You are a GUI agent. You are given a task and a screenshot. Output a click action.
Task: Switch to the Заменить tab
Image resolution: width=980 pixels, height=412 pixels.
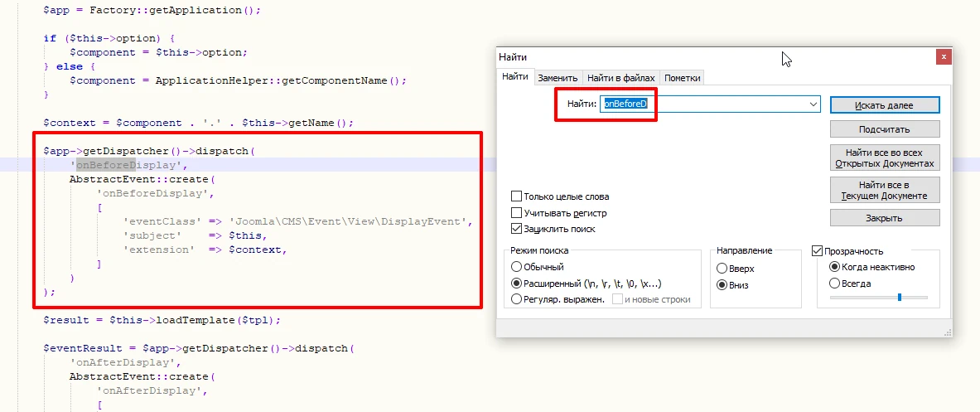tap(558, 78)
